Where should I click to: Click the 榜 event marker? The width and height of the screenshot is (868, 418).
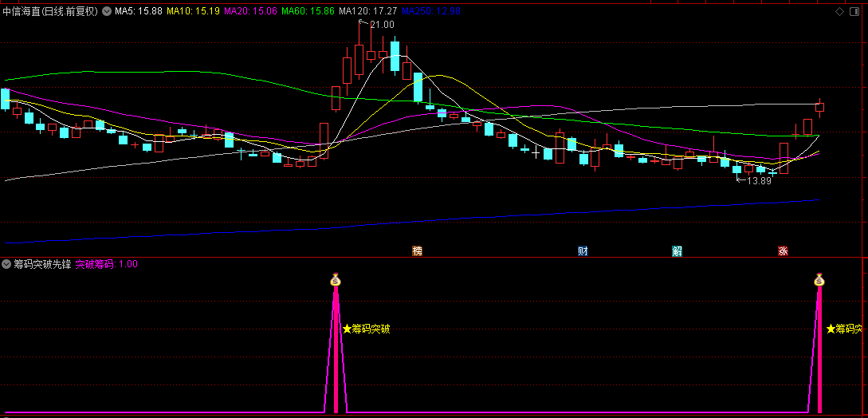pyautogui.click(x=418, y=250)
